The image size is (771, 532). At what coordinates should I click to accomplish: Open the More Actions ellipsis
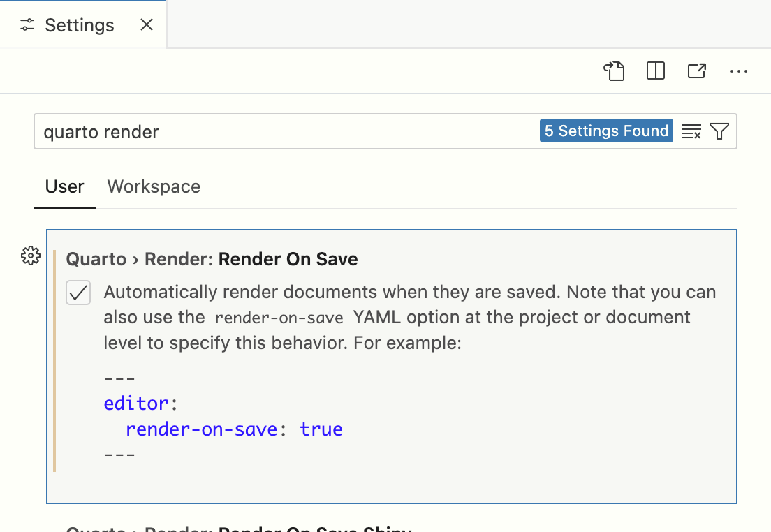(738, 71)
